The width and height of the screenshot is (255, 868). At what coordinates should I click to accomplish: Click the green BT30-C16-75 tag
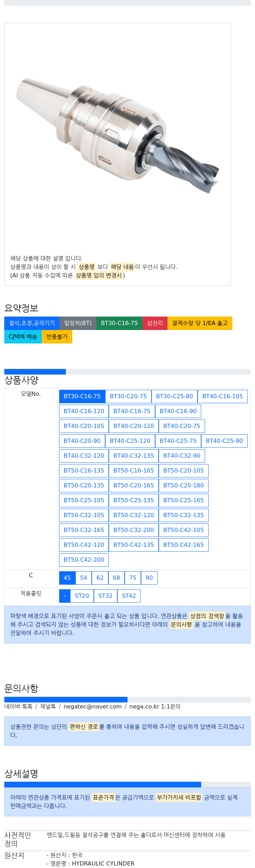point(119,323)
